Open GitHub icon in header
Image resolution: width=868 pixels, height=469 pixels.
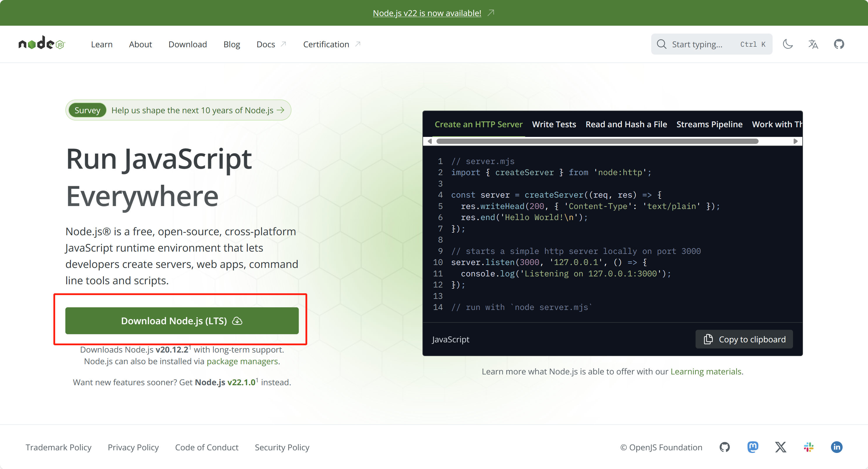tap(839, 44)
